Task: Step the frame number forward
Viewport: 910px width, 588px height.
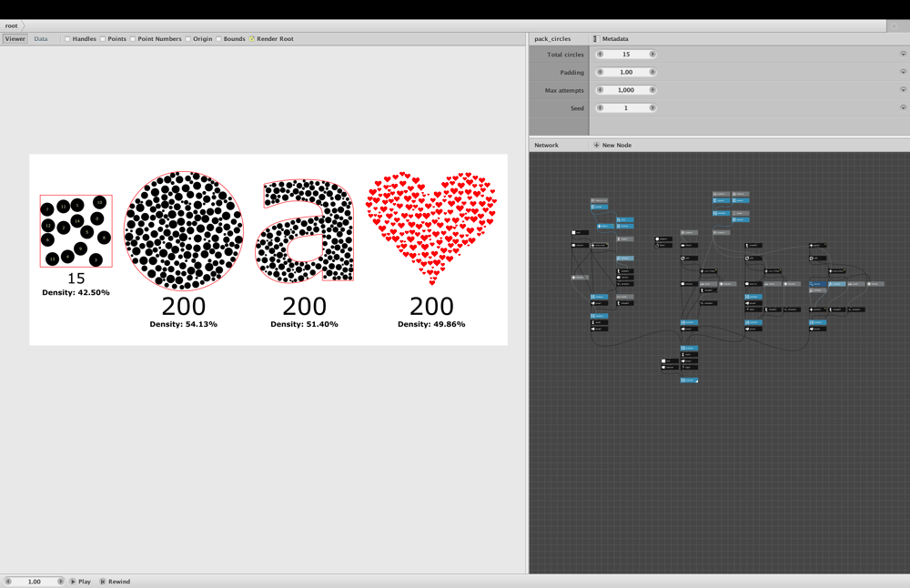Action: tap(60, 581)
